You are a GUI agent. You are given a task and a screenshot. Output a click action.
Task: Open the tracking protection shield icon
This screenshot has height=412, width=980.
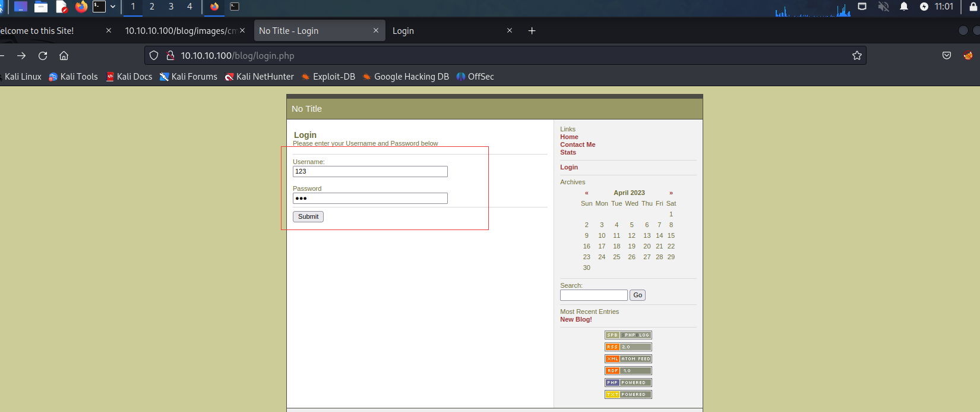click(x=154, y=55)
